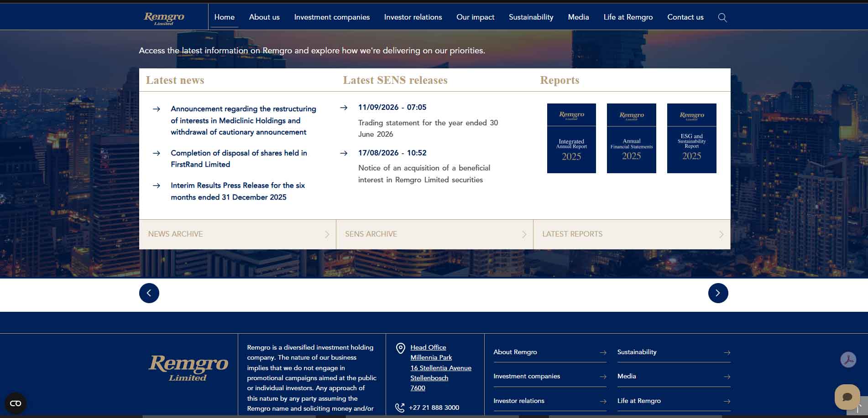Open the Media menu in the header

(x=579, y=17)
